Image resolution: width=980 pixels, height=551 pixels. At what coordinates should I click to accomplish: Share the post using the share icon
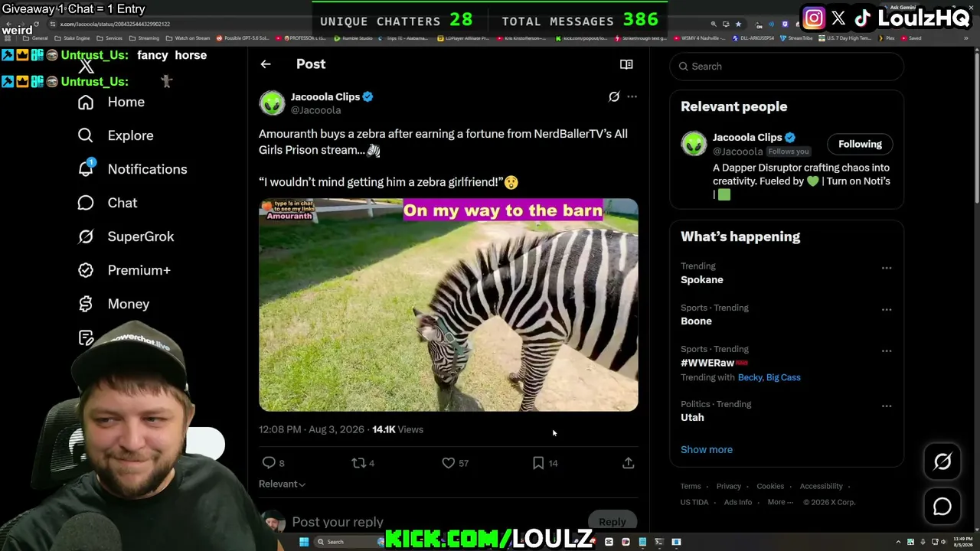[628, 463]
